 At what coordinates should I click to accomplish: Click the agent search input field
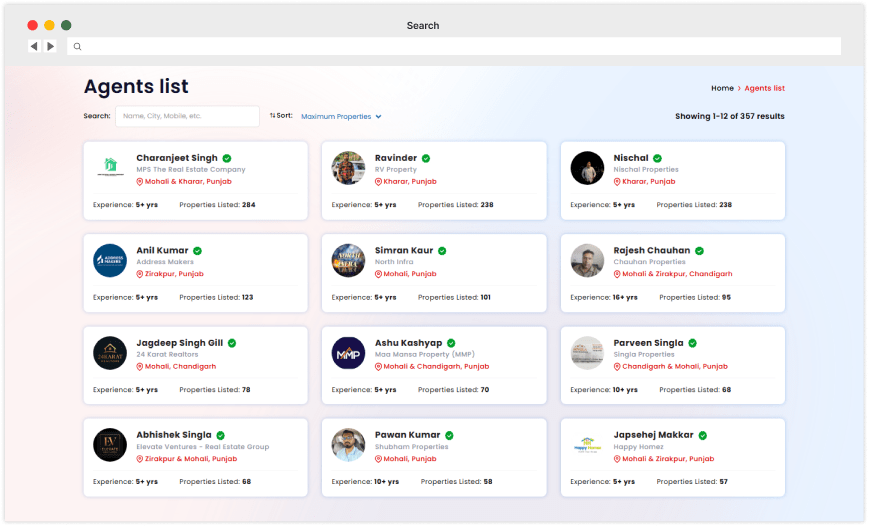pos(187,116)
